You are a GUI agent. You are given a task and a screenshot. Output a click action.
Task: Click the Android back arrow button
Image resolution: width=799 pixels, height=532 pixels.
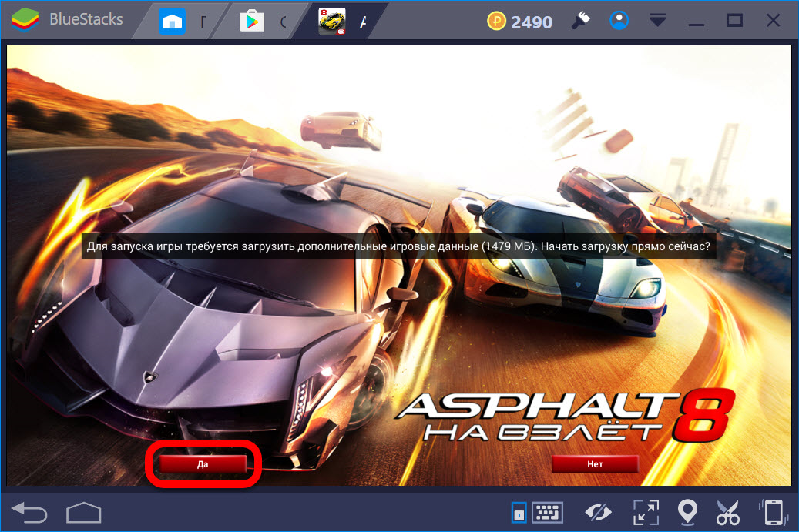click(x=30, y=512)
